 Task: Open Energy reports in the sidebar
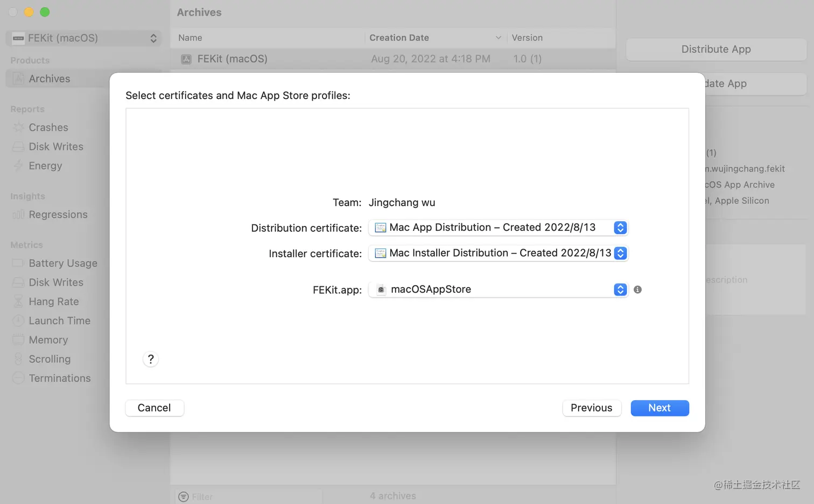coord(45,166)
